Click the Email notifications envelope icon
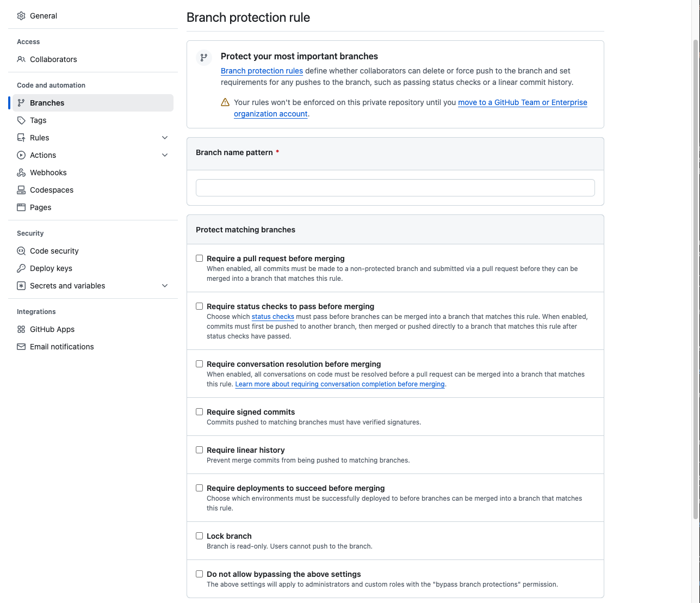Screen dimensions: 700x603 tap(21, 346)
